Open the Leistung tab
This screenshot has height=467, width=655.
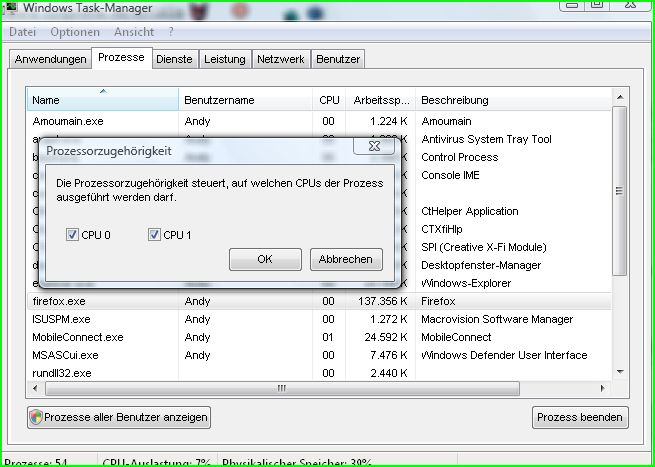[x=225, y=59]
